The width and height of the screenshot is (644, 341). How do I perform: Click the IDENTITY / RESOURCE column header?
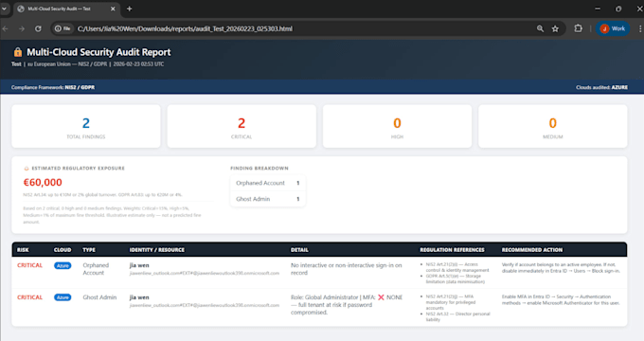coord(157,250)
